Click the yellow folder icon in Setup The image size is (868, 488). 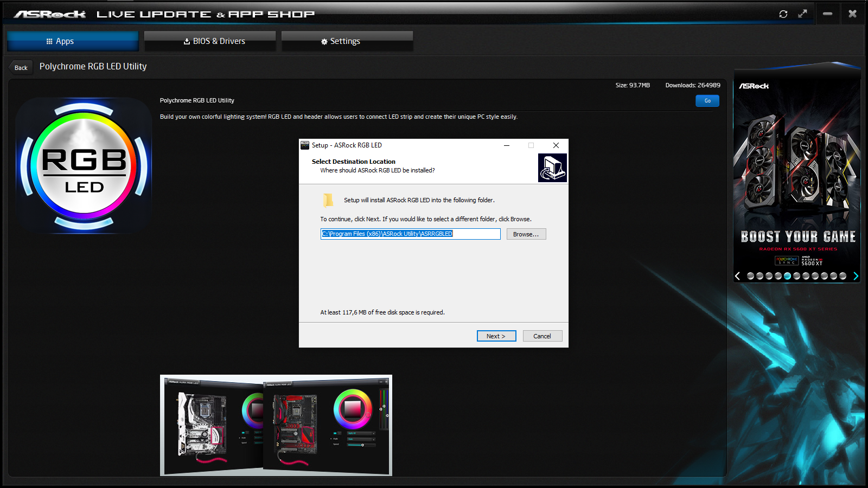[x=328, y=200]
